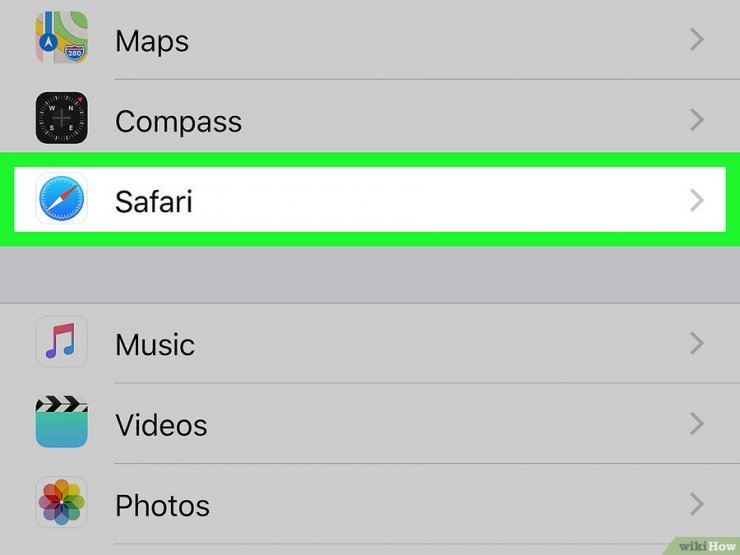Tap the Music note icon
Screen dimensions: 740x555
(x=61, y=341)
